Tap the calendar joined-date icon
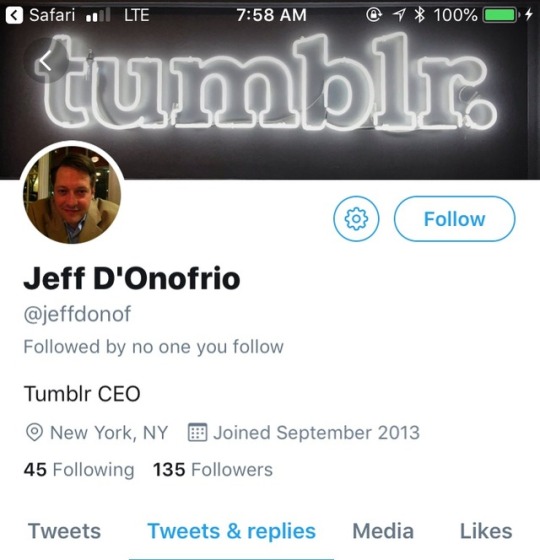This screenshot has height=560, width=540. pos(197,432)
